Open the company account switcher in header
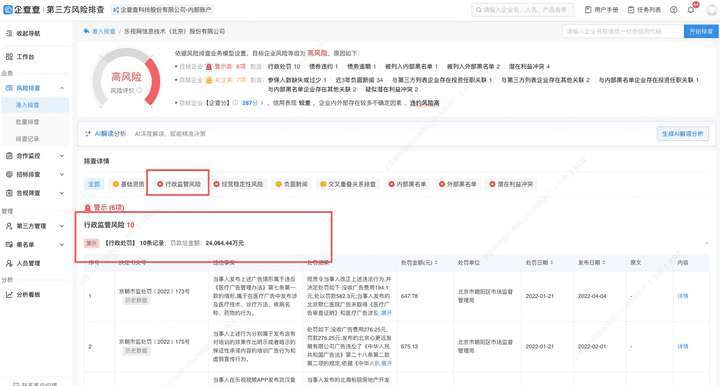Image resolution: width=720 pixels, height=386 pixels. (x=162, y=10)
